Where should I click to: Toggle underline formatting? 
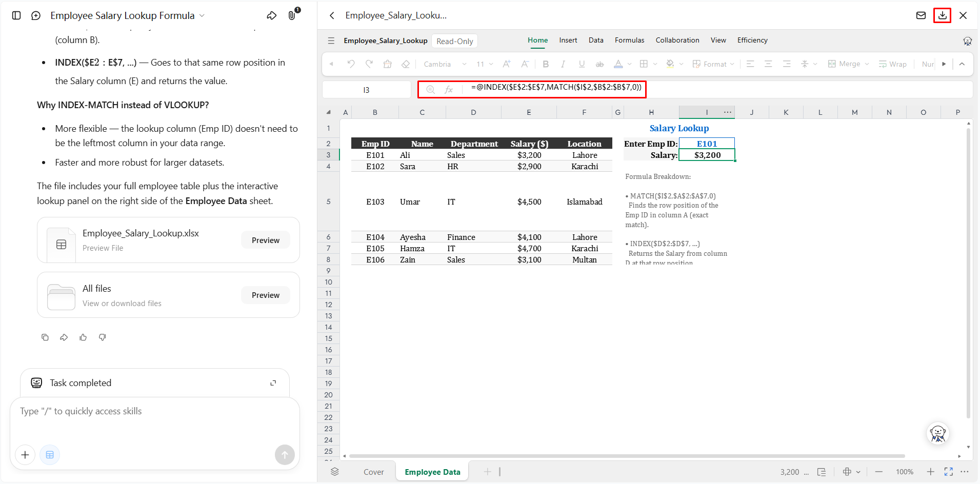[x=582, y=64]
